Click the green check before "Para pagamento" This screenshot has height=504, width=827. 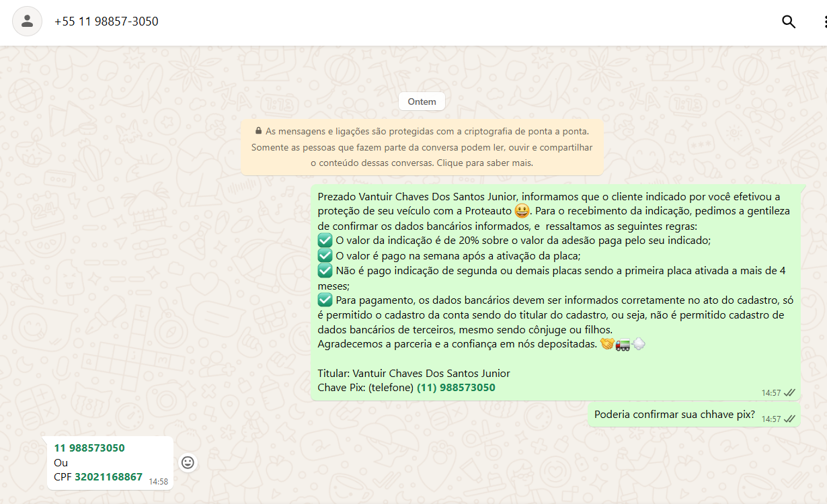(x=325, y=300)
